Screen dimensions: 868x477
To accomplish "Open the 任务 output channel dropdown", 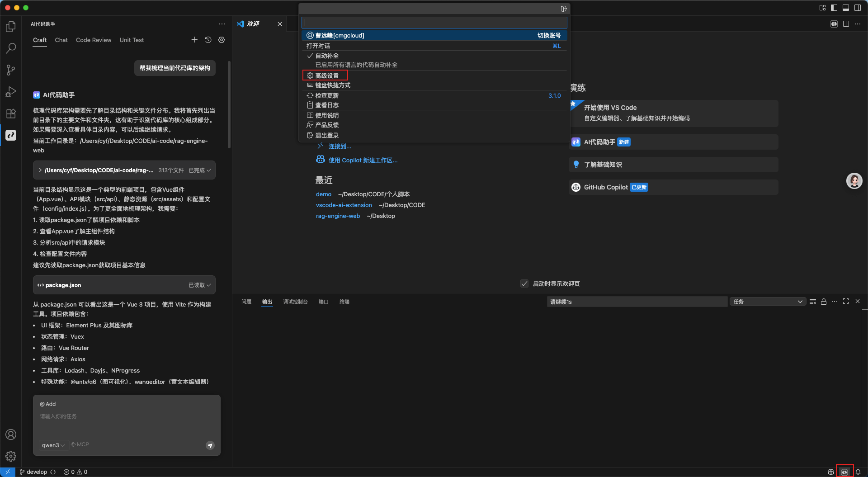I will [768, 302].
